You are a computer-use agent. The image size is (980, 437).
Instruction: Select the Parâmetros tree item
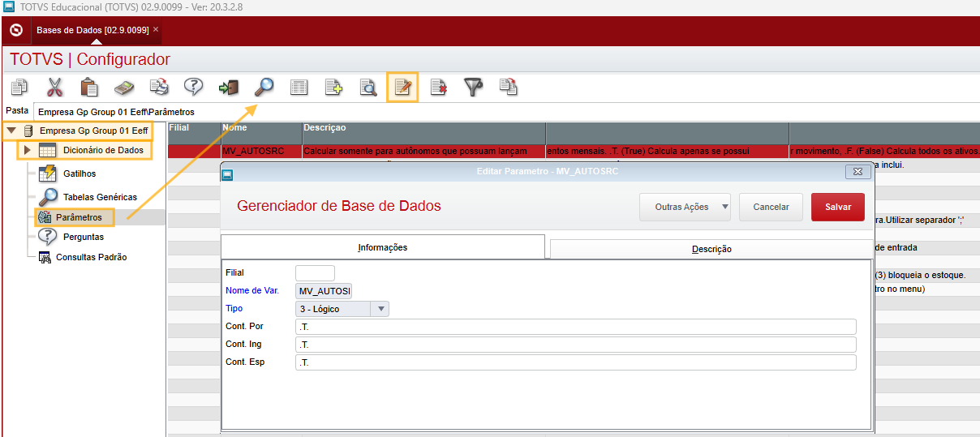point(79,217)
